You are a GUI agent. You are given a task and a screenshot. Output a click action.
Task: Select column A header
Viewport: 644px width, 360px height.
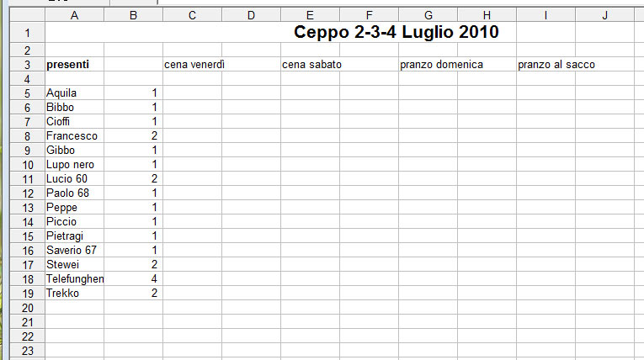click(x=74, y=15)
